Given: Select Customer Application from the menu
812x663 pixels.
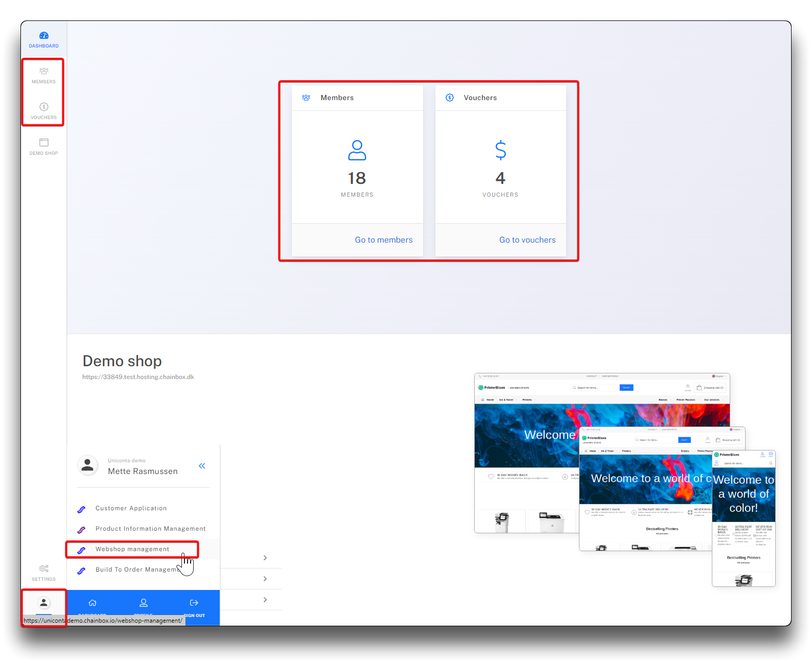Looking at the screenshot, I should click(x=131, y=508).
